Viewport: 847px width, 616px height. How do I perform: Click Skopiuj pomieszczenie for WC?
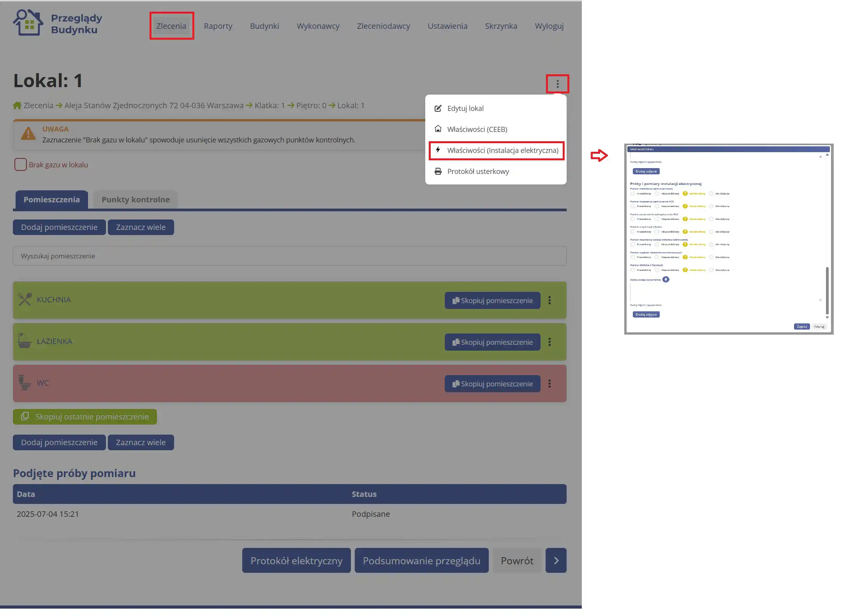point(492,383)
